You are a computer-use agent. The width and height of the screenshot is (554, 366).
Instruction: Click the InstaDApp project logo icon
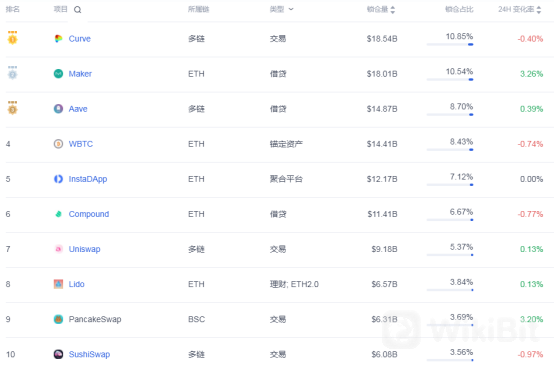(58, 179)
